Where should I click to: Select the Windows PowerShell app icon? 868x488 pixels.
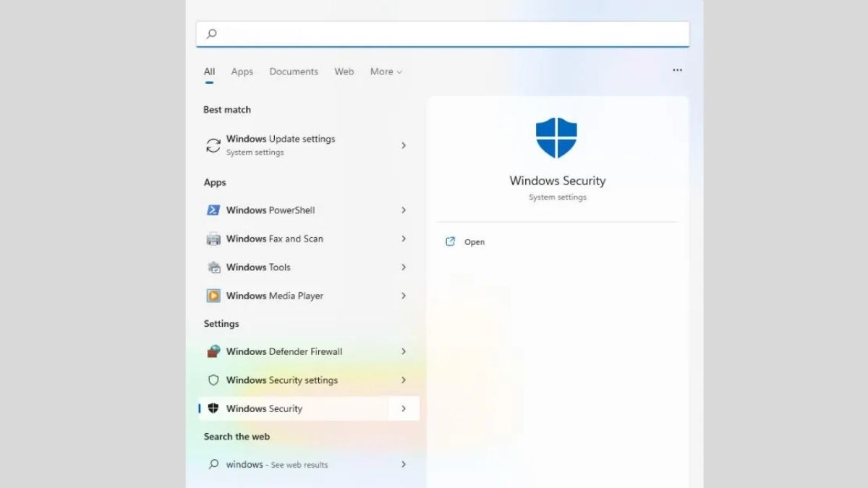[212, 210]
